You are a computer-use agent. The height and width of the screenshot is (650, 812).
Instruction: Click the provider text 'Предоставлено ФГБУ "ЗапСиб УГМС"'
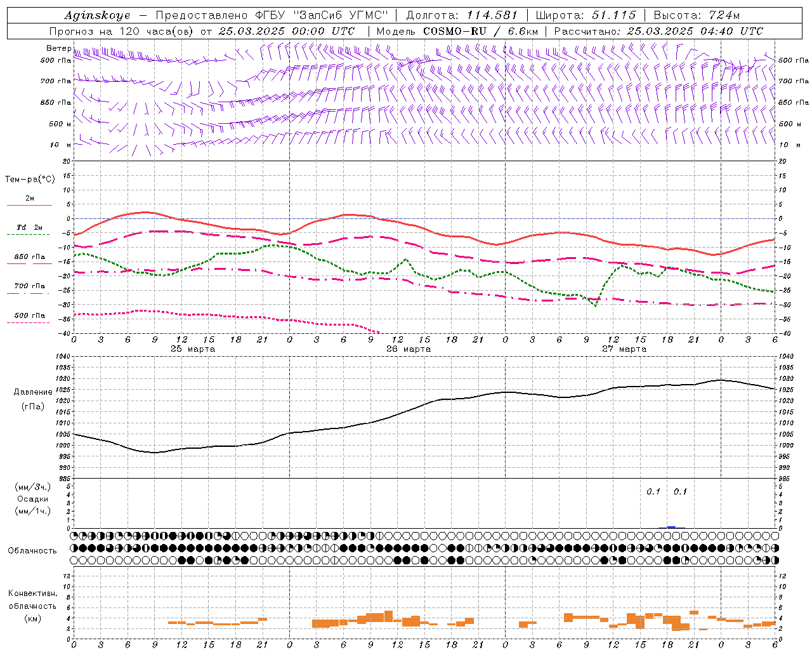[x=272, y=15]
